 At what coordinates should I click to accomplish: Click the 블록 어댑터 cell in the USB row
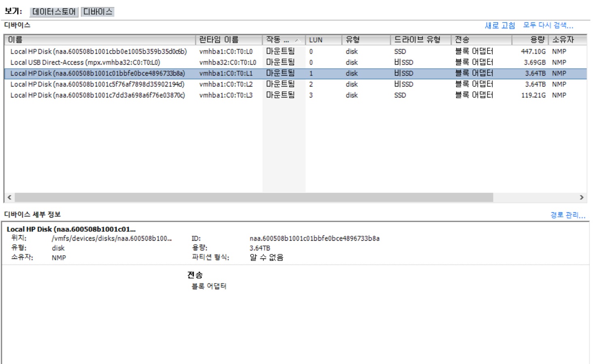point(474,62)
